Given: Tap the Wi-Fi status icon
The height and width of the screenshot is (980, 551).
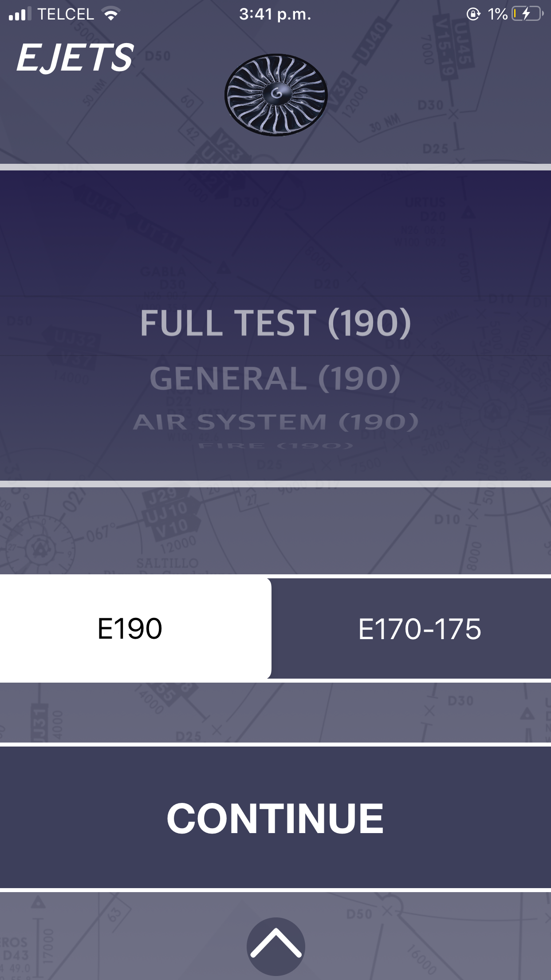Looking at the screenshot, I should 111,14.
